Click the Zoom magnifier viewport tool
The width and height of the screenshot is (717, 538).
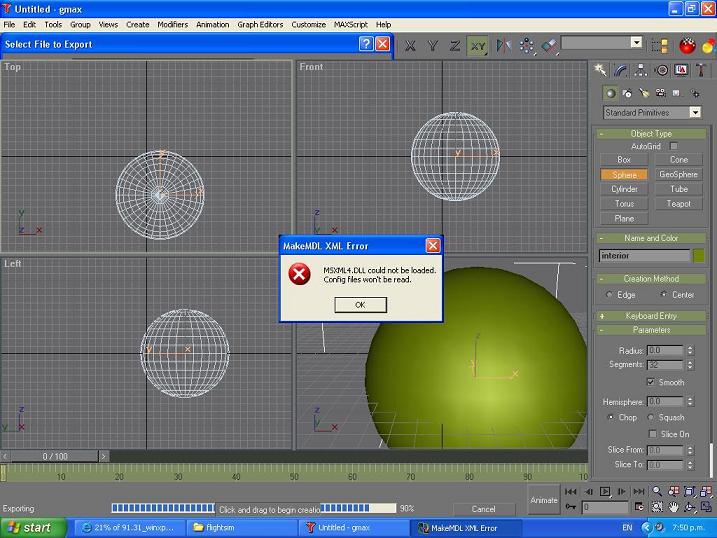657,491
